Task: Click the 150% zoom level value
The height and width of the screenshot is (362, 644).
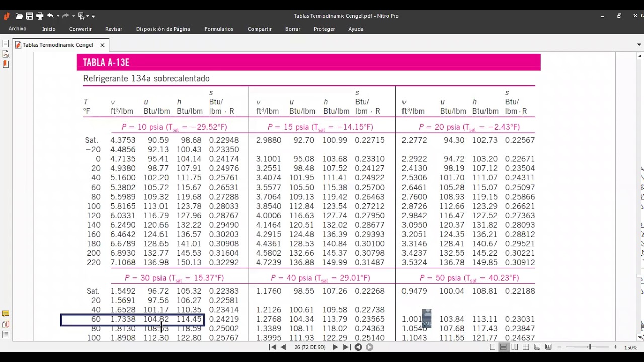Action: click(x=631, y=347)
